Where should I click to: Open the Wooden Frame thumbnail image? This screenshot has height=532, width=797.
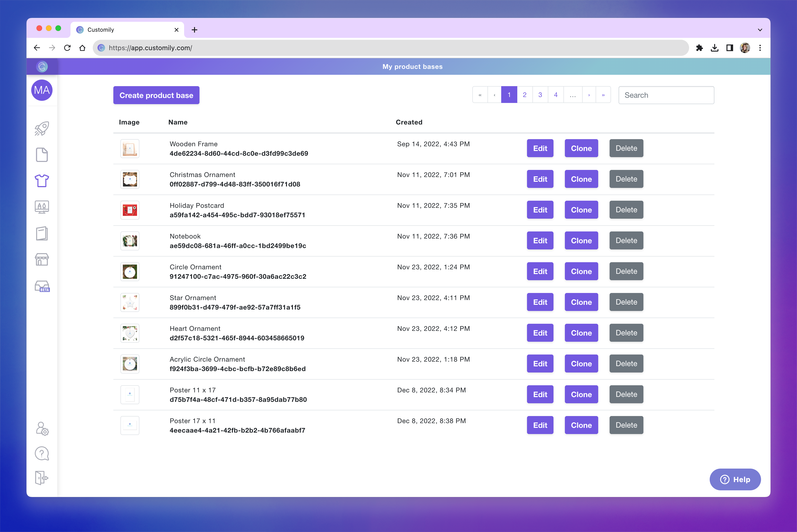point(130,149)
